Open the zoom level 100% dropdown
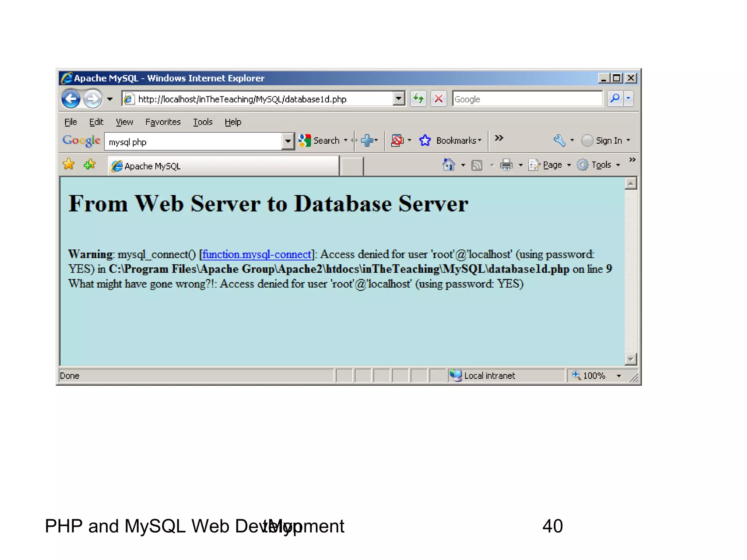This screenshot has width=747, height=560. 619,376
